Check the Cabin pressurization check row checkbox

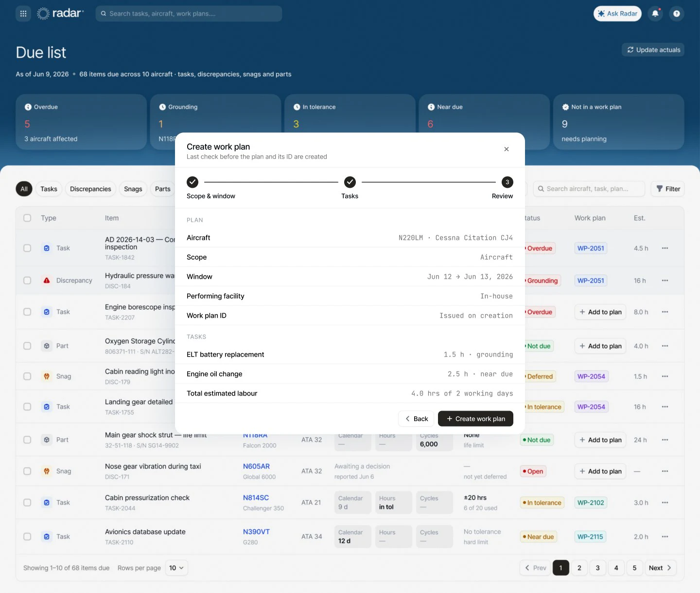[x=27, y=503]
